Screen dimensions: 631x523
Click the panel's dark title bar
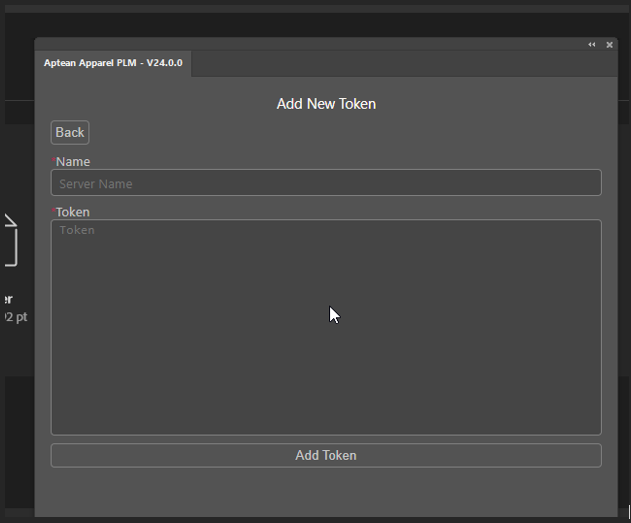click(x=300, y=45)
